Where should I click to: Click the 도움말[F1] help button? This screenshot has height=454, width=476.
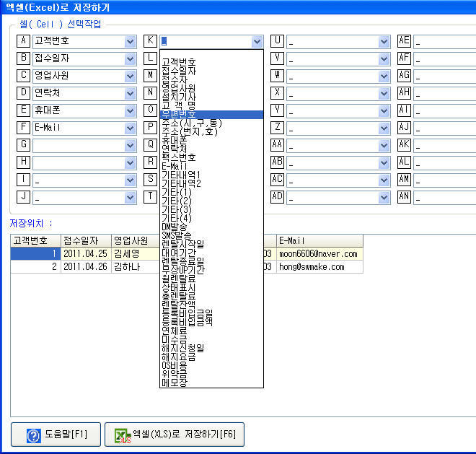56,435
